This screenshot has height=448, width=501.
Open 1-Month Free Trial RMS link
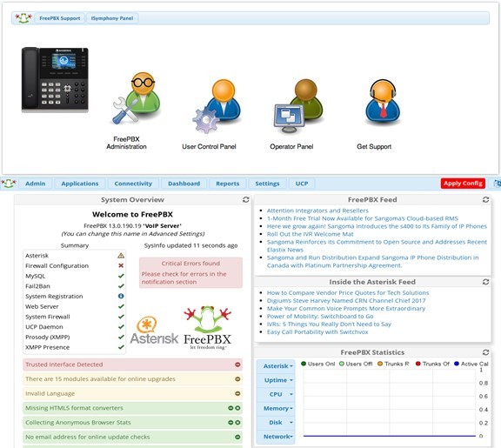coord(363,218)
